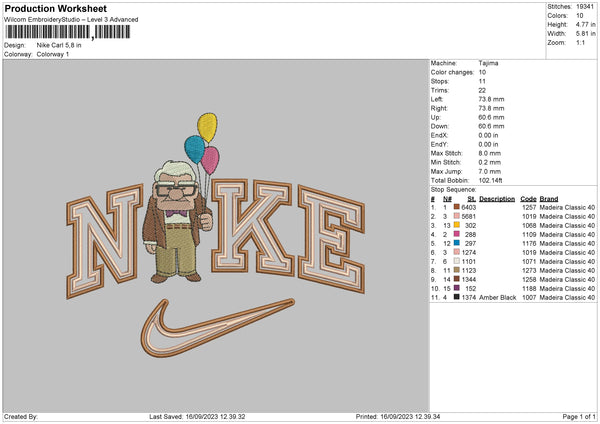This screenshot has width=600, height=424.
Task: Click the barcode under the worksheet title
Action: (x=68, y=32)
